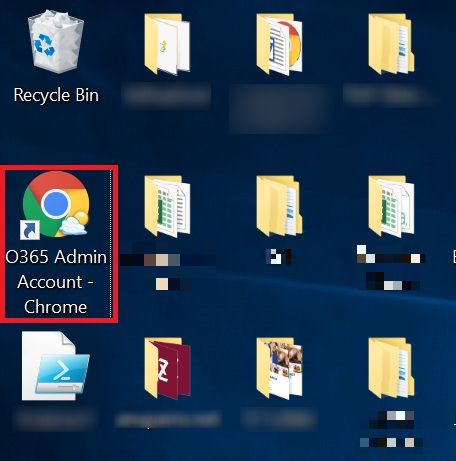The image size is (456, 461).
Task: Select the folder showing a maroon Z document
Action: (167, 368)
